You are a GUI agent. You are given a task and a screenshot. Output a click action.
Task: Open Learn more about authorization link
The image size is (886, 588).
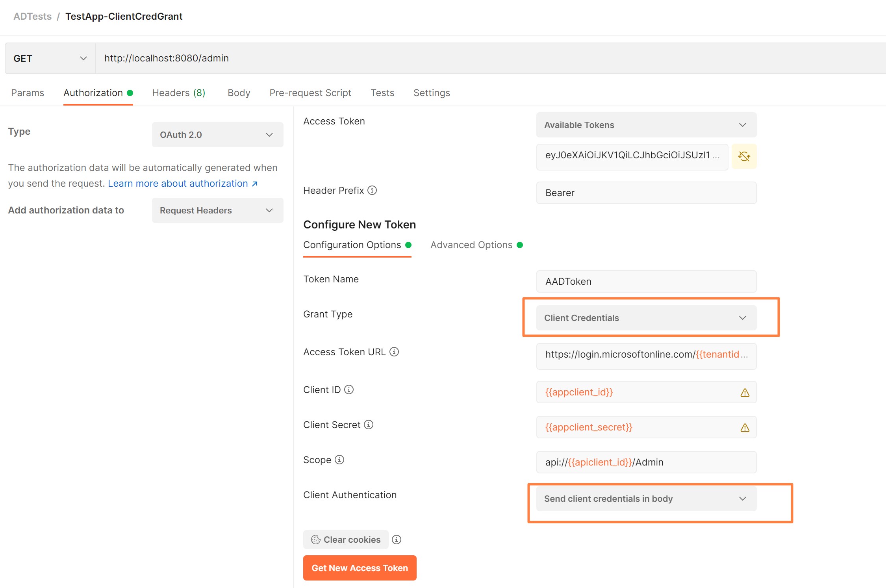[183, 184]
